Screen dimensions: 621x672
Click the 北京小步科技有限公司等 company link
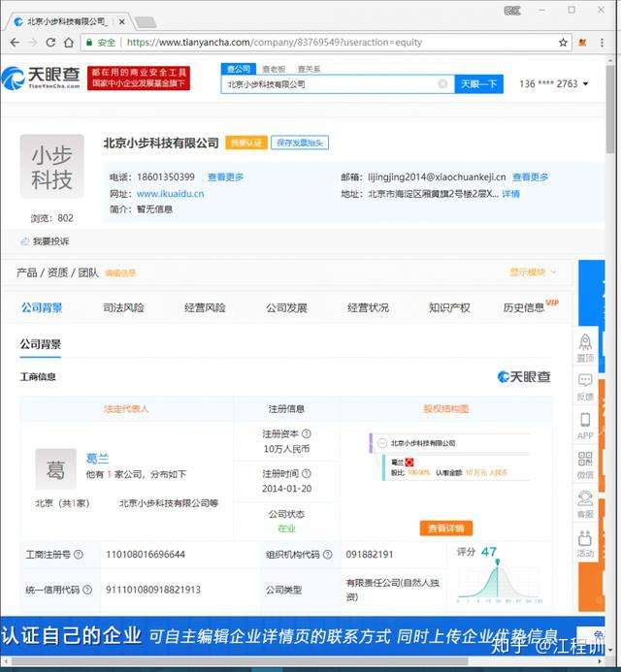(x=169, y=502)
